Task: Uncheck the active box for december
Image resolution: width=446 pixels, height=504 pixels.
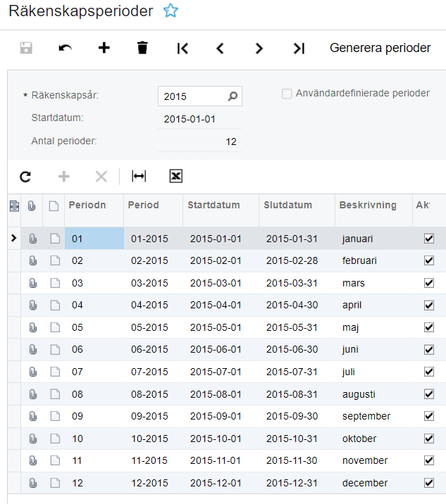Action: tap(429, 483)
